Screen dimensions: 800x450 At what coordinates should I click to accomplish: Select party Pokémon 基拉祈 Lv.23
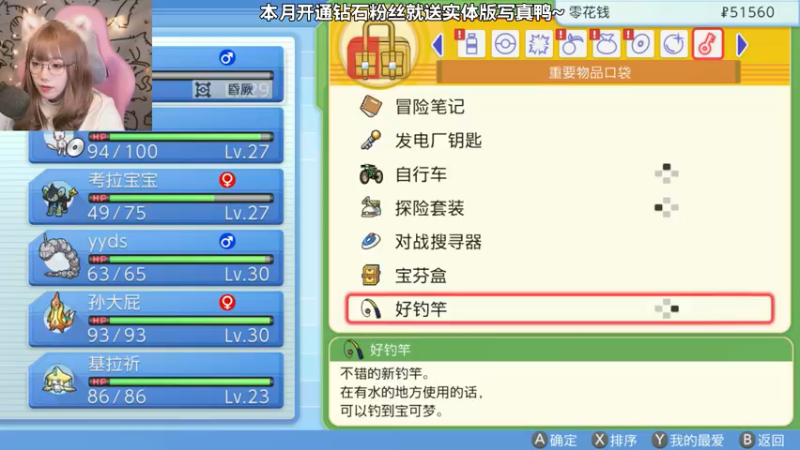(x=156, y=380)
